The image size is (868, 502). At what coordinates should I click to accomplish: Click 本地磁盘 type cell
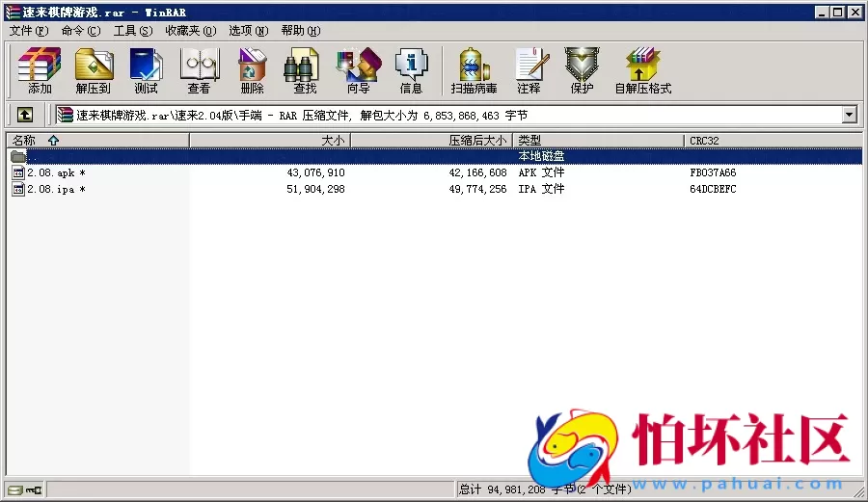pos(541,156)
